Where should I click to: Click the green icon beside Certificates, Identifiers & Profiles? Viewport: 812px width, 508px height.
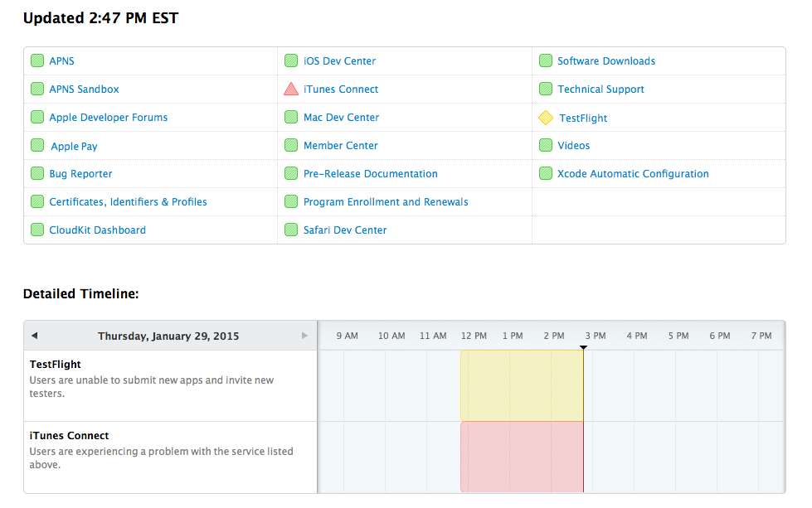coord(37,201)
